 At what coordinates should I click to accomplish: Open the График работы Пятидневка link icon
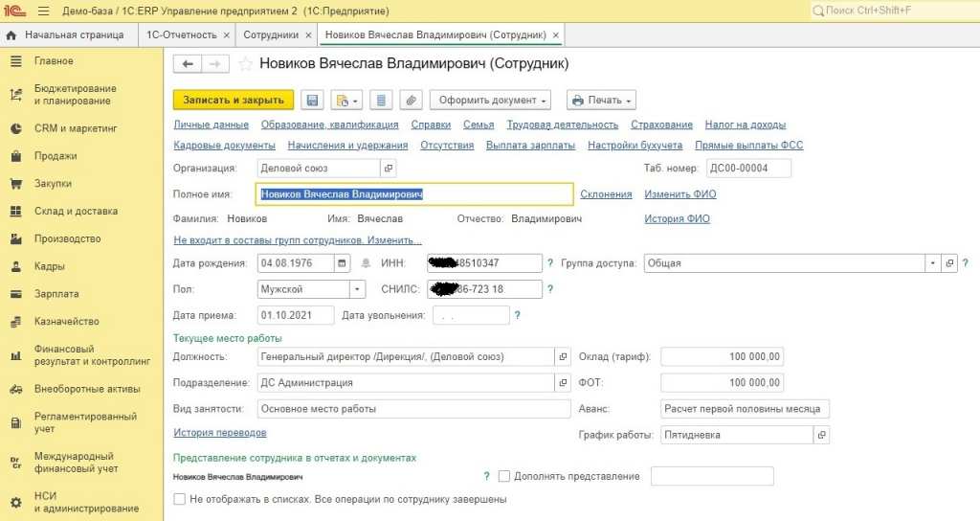[x=822, y=435]
